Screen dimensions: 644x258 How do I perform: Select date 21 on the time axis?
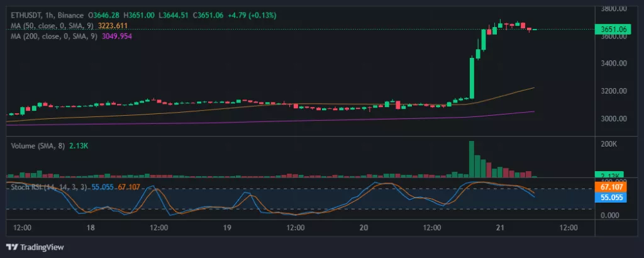[x=500, y=228]
